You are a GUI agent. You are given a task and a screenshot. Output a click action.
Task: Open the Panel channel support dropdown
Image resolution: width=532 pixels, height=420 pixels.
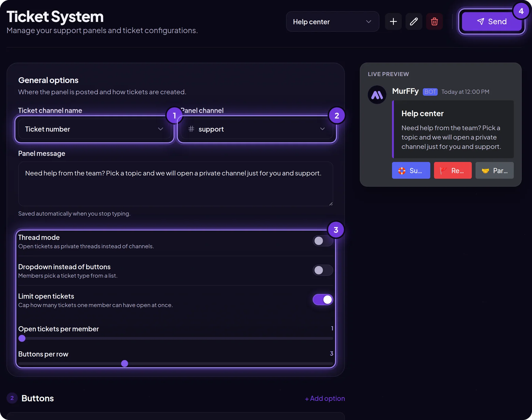pos(257,129)
